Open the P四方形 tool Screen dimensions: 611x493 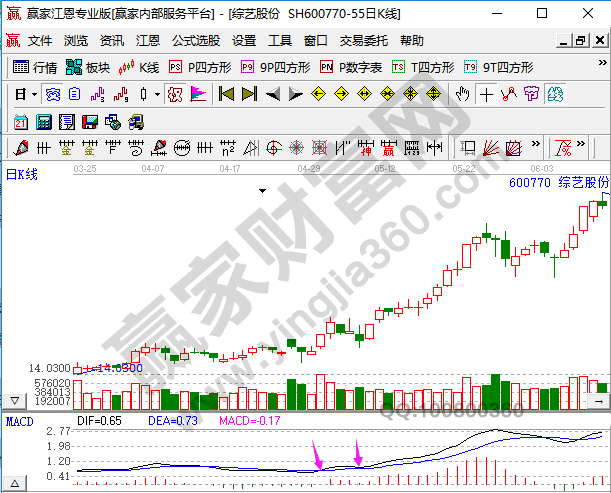200,68
